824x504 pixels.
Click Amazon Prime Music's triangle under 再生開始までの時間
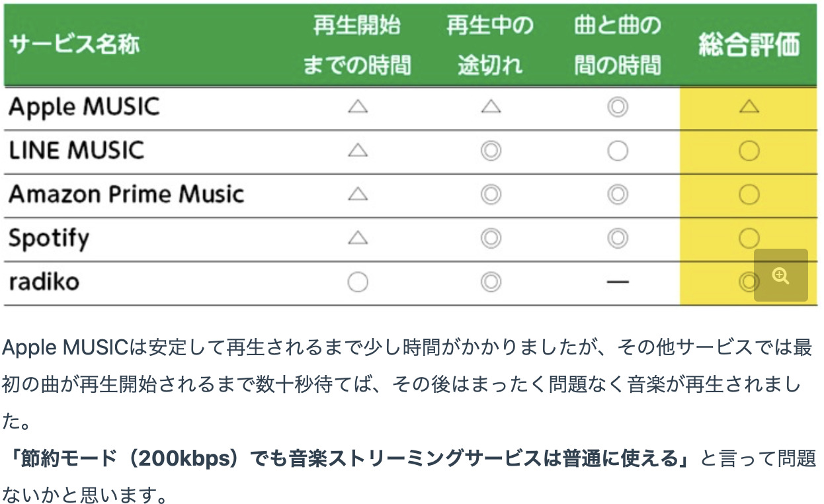[x=357, y=194]
